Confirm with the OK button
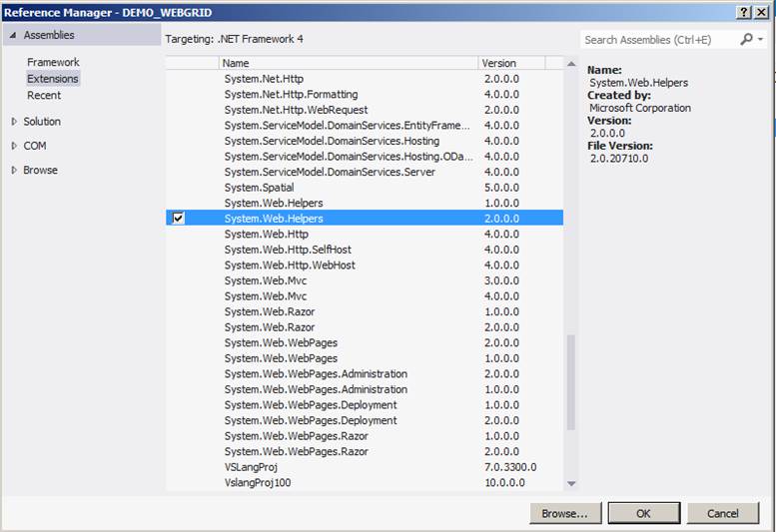This screenshot has height=532, width=776. click(644, 513)
